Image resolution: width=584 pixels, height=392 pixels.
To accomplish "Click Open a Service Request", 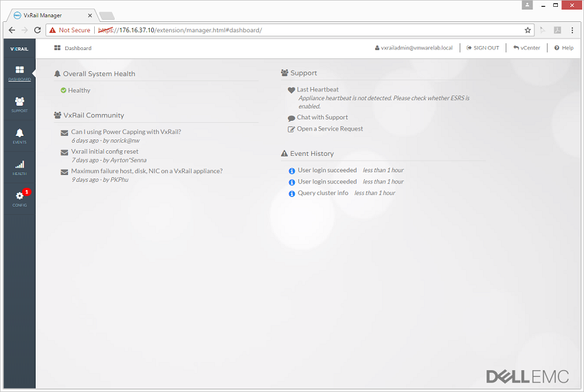I will 330,129.
